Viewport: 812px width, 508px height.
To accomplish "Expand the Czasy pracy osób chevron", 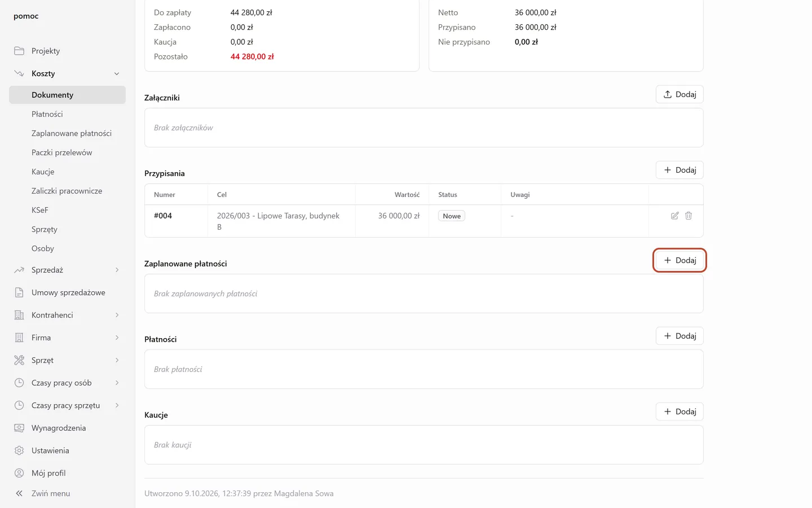I will pos(117,383).
